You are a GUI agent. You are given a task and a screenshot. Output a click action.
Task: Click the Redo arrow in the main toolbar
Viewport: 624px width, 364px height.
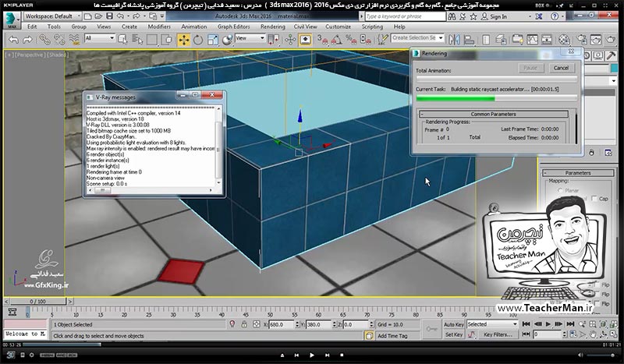click(x=27, y=40)
